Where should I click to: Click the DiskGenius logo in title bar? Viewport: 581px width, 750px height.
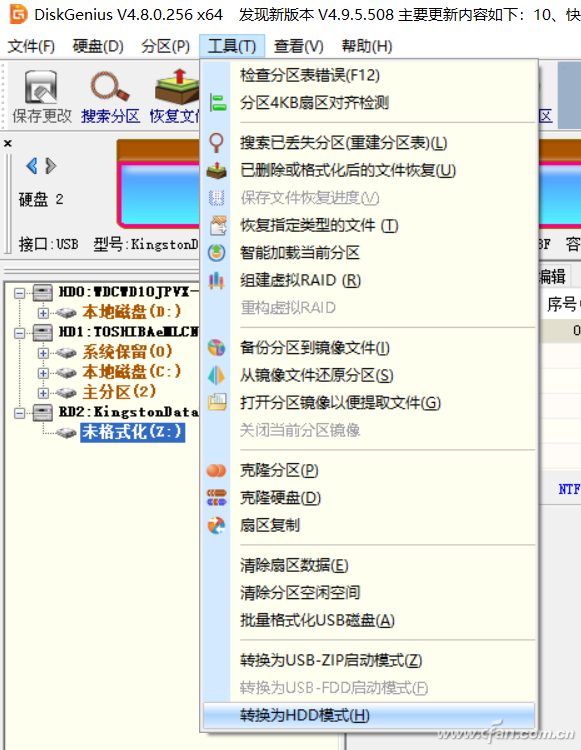tap(19, 14)
